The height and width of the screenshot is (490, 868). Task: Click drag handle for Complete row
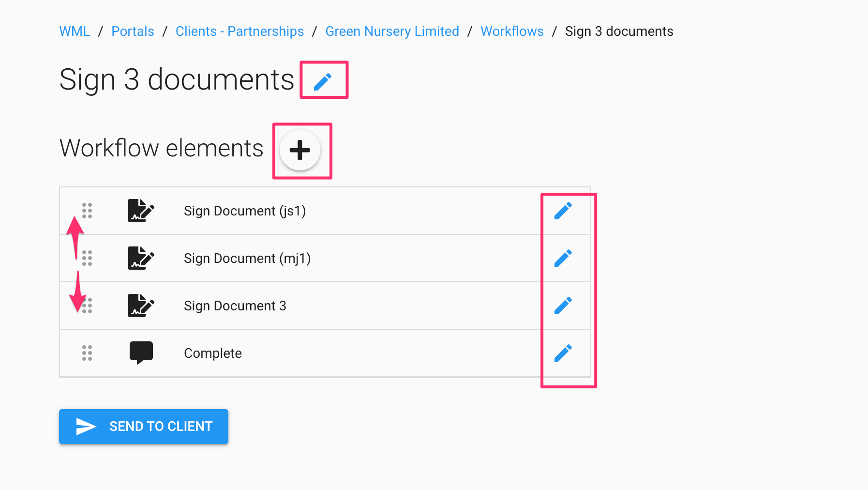[87, 353]
